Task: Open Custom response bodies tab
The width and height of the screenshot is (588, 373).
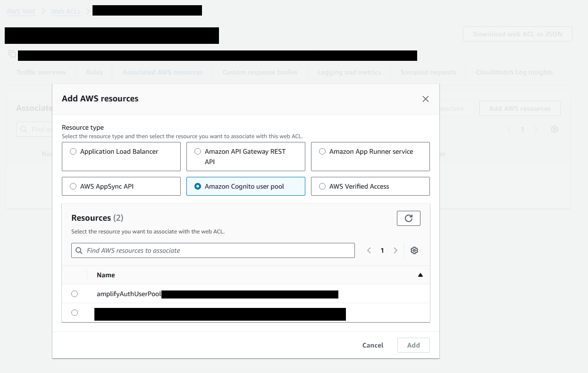Action: click(x=260, y=72)
